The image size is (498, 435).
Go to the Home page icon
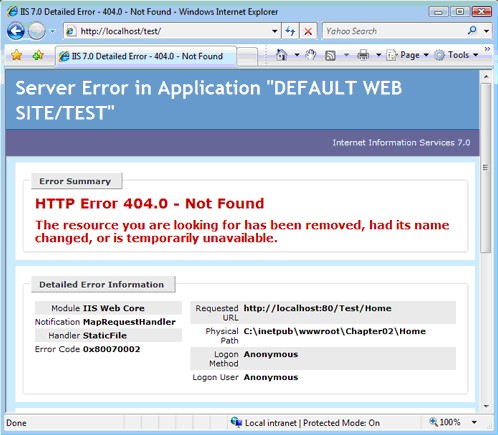coord(282,55)
